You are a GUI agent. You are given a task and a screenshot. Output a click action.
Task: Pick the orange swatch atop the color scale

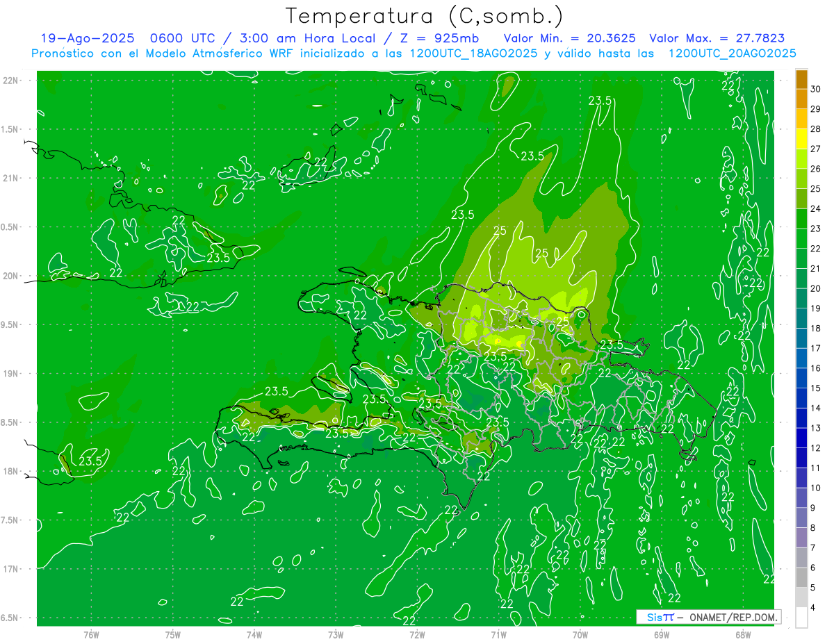click(801, 80)
